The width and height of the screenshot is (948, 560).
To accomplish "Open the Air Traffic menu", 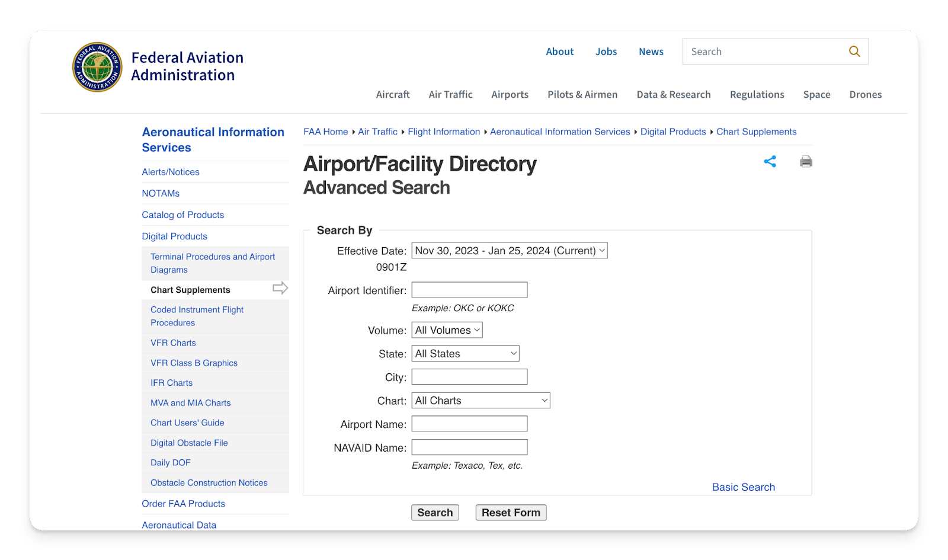I will tap(450, 95).
